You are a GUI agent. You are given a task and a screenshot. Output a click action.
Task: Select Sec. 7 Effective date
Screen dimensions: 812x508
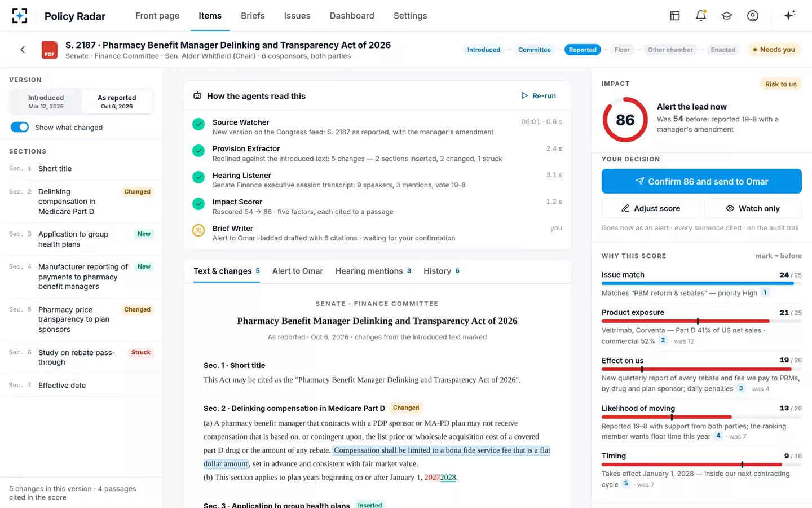tap(81, 386)
